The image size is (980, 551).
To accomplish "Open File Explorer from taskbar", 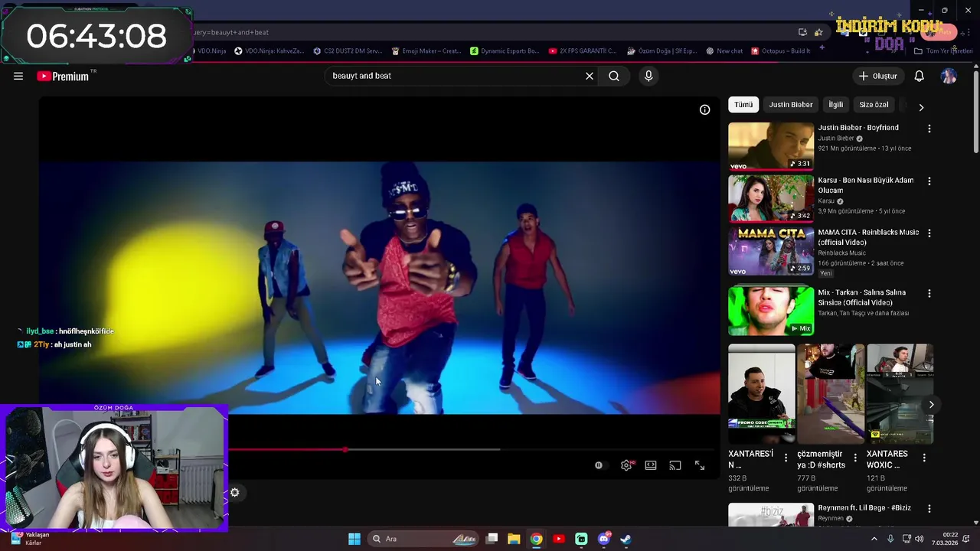I will (514, 539).
